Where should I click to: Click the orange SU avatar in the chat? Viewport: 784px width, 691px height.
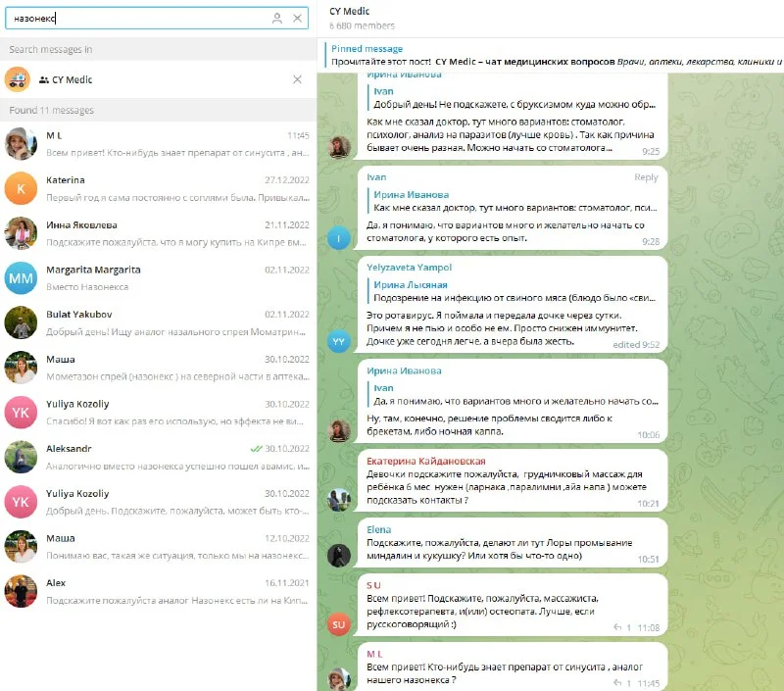pyautogui.click(x=338, y=624)
